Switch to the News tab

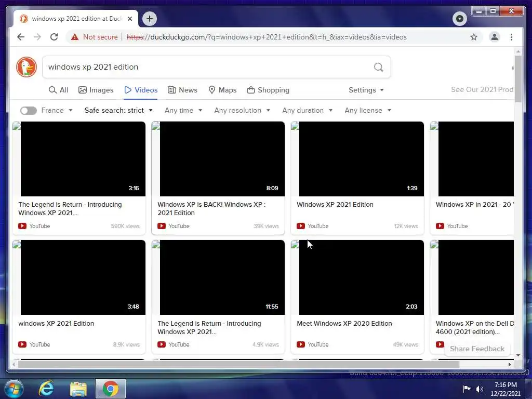pos(182,90)
